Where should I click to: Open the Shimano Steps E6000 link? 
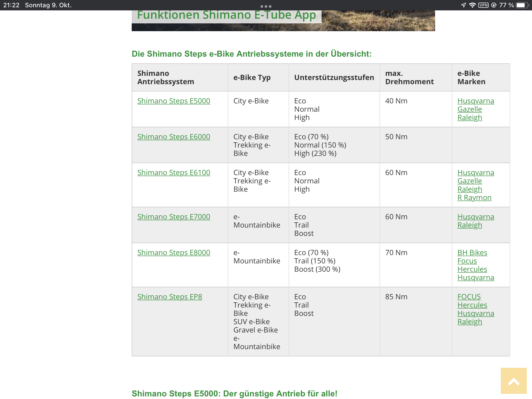coord(174,137)
